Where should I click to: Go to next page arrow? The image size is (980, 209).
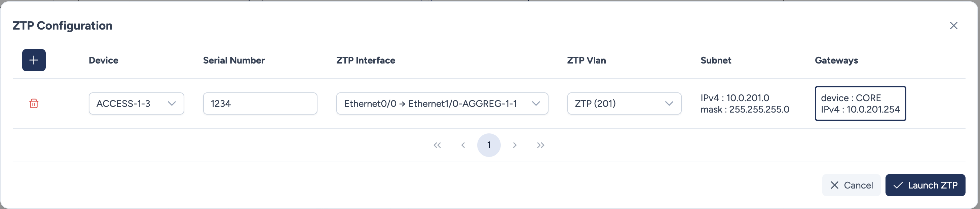click(x=515, y=145)
